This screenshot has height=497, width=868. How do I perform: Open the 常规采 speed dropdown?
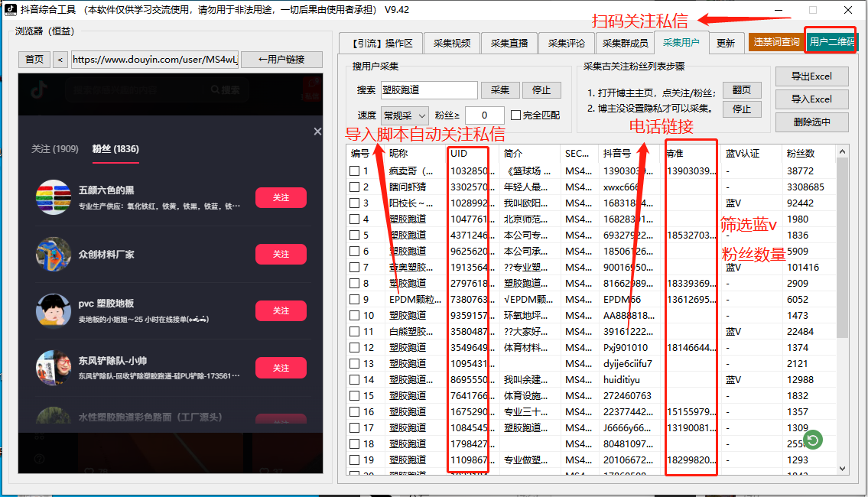[x=405, y=115]
